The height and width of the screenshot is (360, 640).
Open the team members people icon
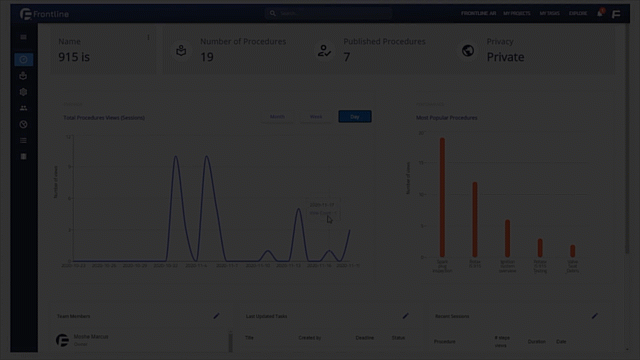[23, 108]
